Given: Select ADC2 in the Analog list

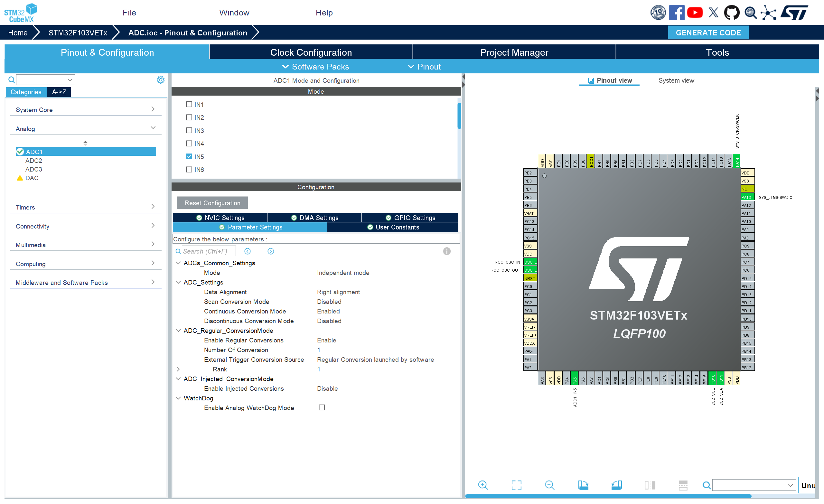Looking at the screenshot, I should pyautogui.click(x=34, y=161).
